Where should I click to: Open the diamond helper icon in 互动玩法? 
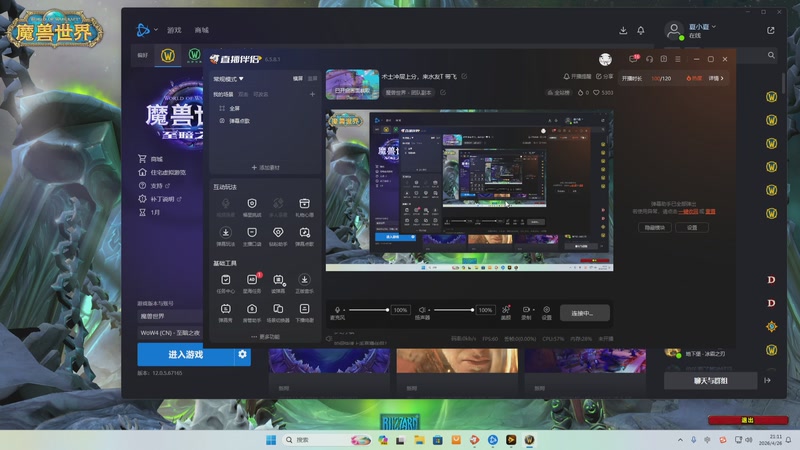tap(278, 233)
